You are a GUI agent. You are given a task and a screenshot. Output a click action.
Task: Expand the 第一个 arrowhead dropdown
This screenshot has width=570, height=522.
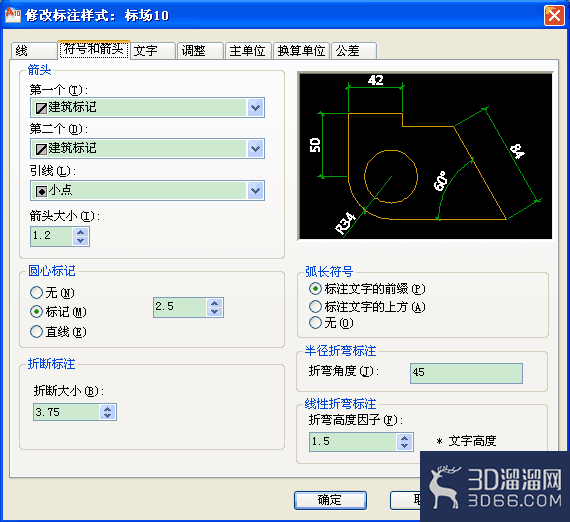click(256, 107)
